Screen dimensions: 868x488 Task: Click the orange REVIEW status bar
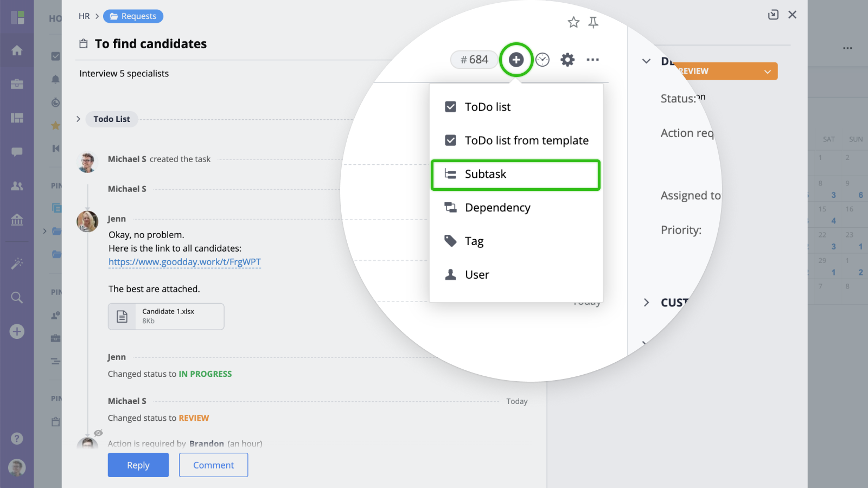click(x=716, y=72)
